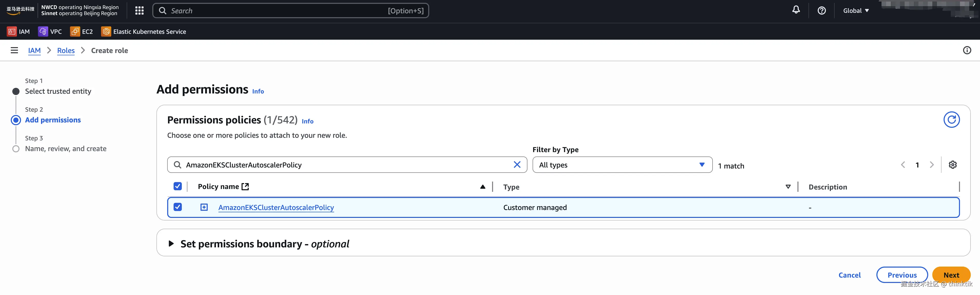Screen dimensions: 980x295
Task: Open Elastic Kubernetes Service shortcut
Action: tap(144, 31)
